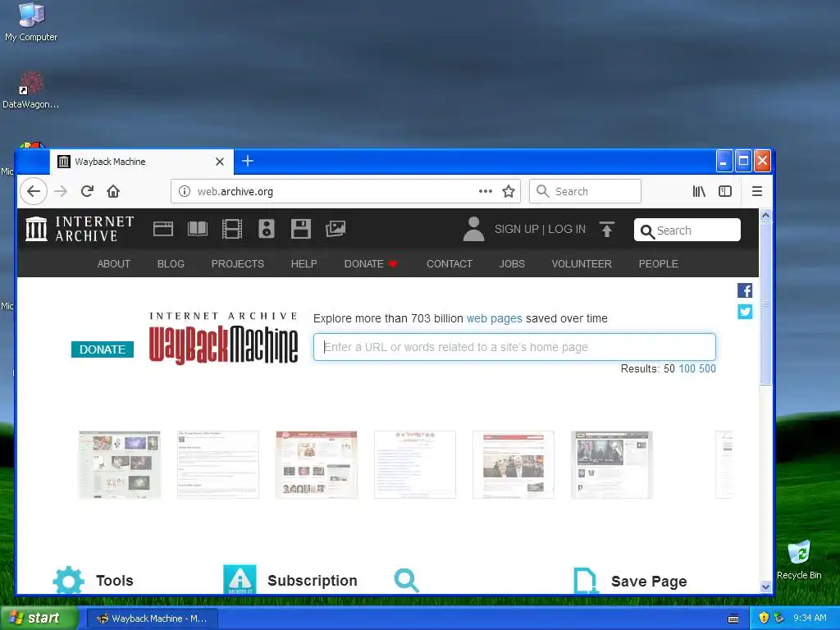Open the PROJECTS menu item
The width and height of the screenshot is (840, 630).
point(237,263)
